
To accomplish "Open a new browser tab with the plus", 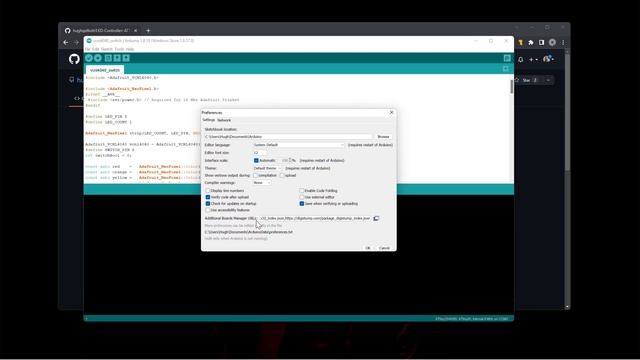I will pos(148,31).
